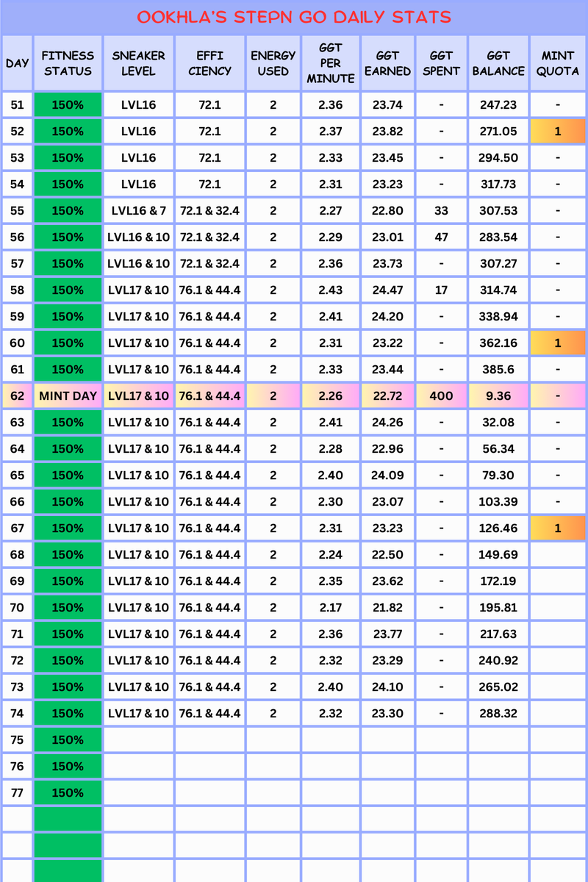Click the day 75 row number
Viewport: 588px width, 882px height.
pyautogui.click(x=17, y=740)
